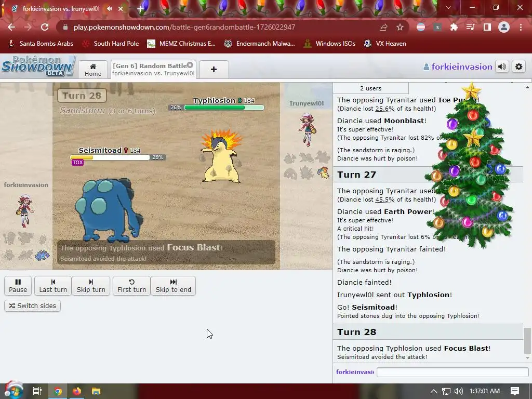Open a new Chrome tab

140,9
